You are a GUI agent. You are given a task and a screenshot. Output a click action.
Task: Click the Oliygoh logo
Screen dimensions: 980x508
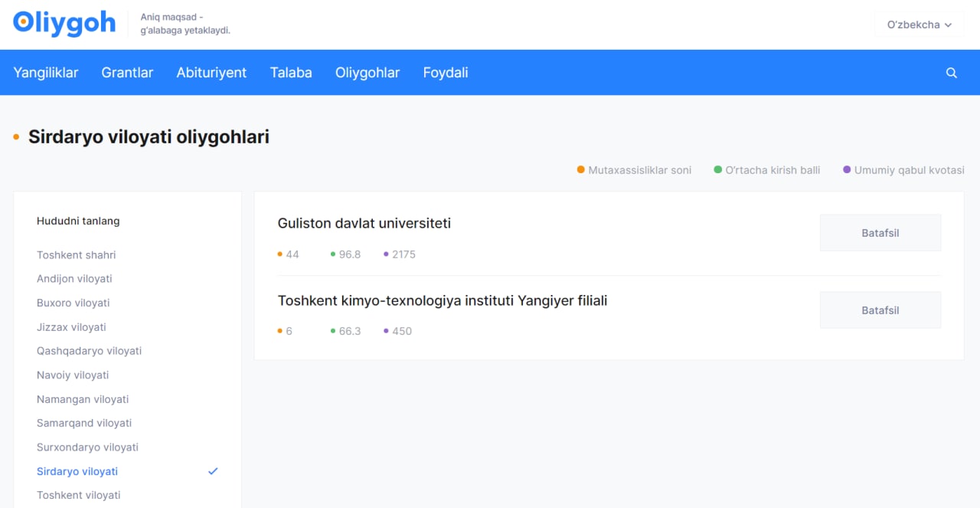coord(64,24)
